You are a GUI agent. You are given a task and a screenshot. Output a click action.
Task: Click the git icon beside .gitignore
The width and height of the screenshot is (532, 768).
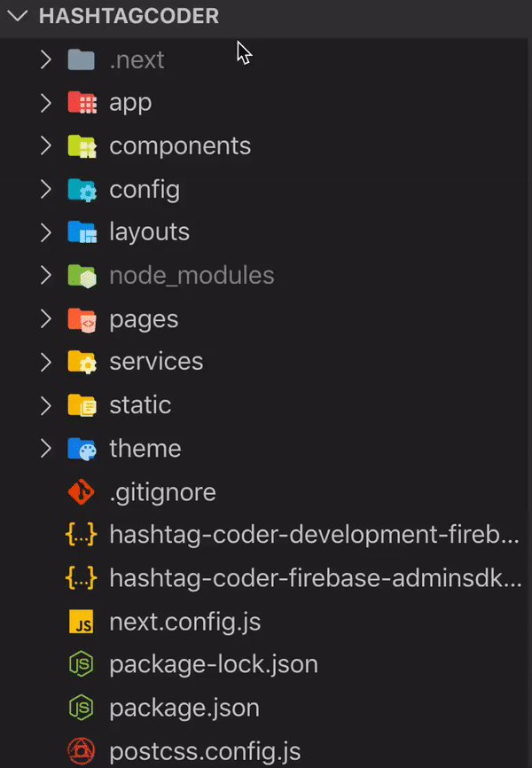click(82, 492)
